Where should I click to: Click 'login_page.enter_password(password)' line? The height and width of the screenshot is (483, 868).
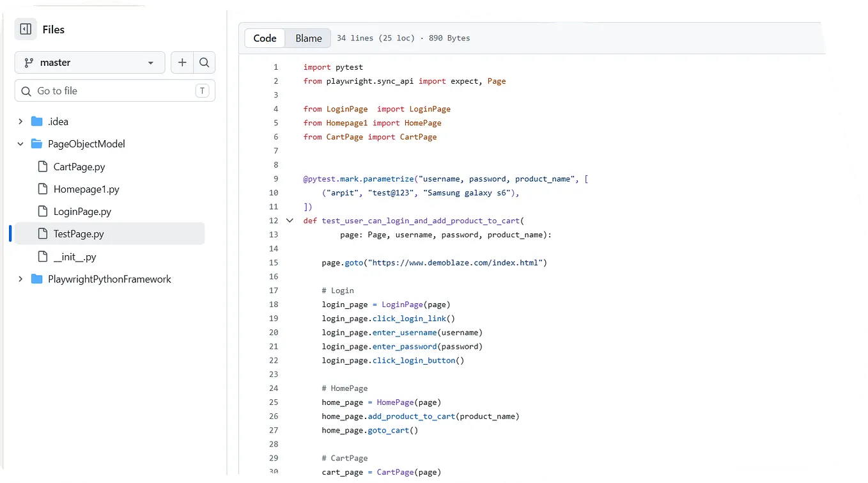pyautogui.click(x=402, y=347)
